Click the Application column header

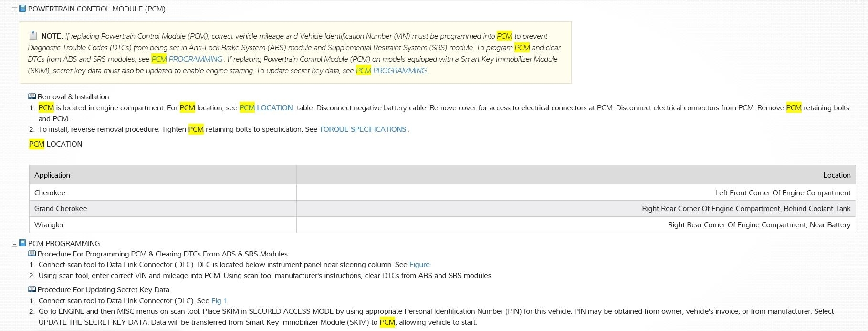163,175
